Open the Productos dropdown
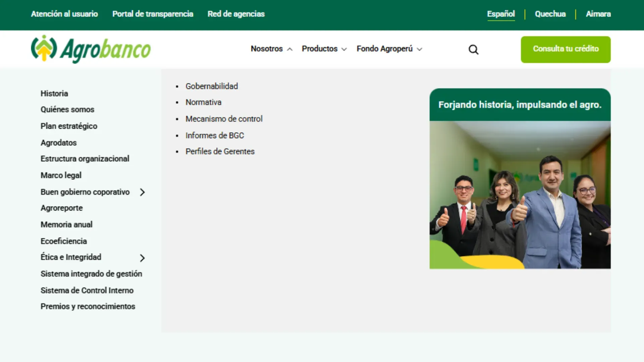The image size is (644, 362). coord(324,49)
